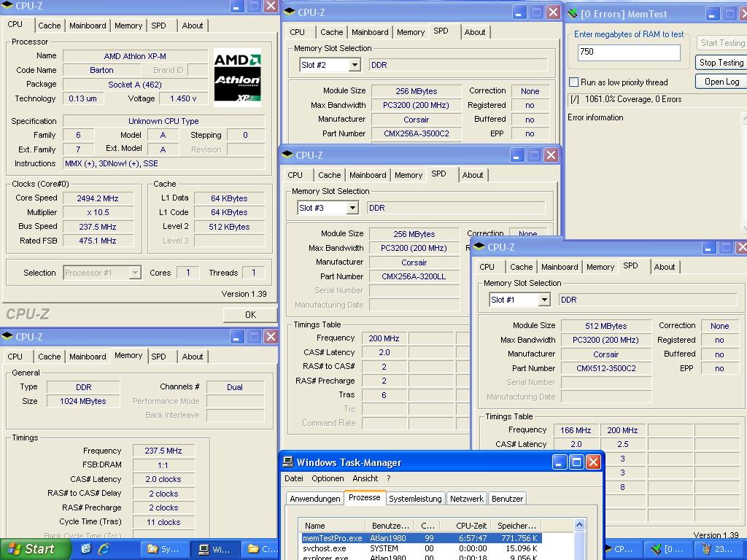Screen dimensions: 747x560
Task: Open the 23... taskbar button
Action: (718, 549)
